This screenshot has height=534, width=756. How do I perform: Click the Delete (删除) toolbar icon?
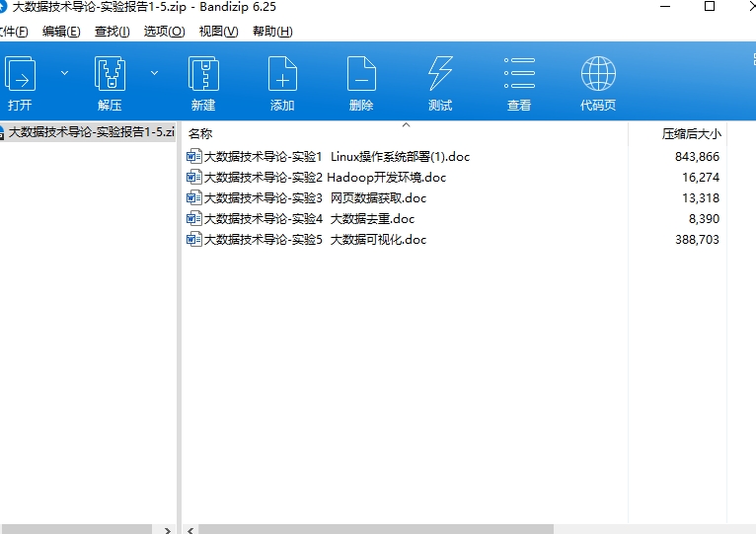coord(361,74)
